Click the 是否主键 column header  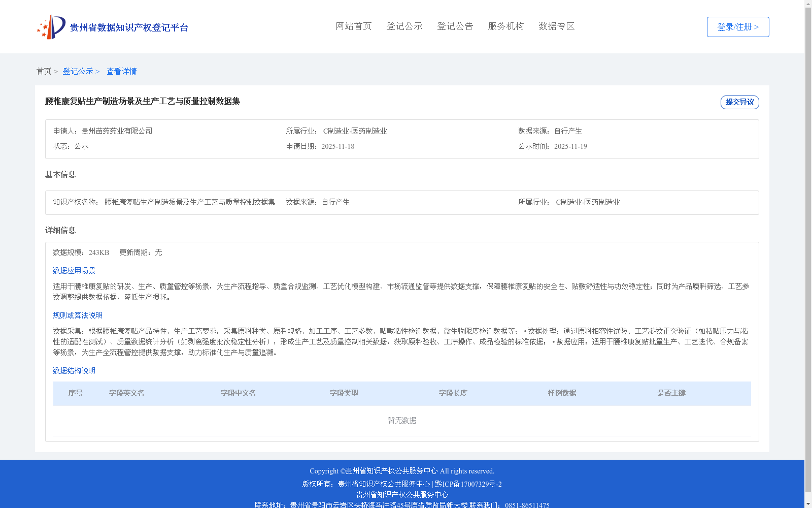(x=671, y=393)
